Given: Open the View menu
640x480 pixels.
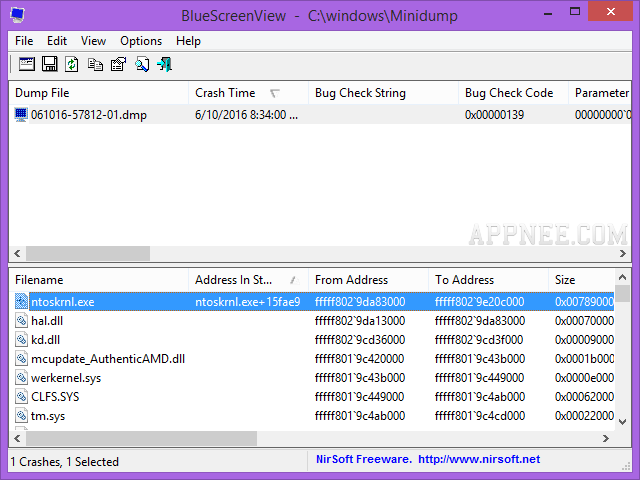Looking at the screenshot, I should (x=93, y=41).
